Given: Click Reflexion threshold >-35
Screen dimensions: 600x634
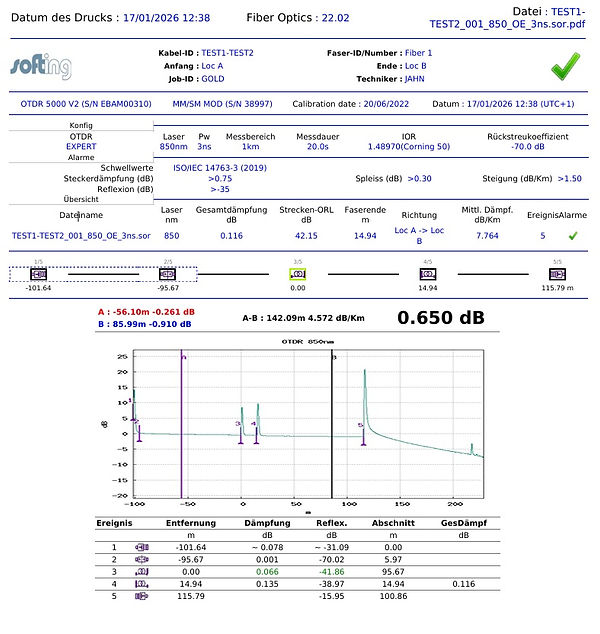Looking at the screenshot, I should click(220, 189).
